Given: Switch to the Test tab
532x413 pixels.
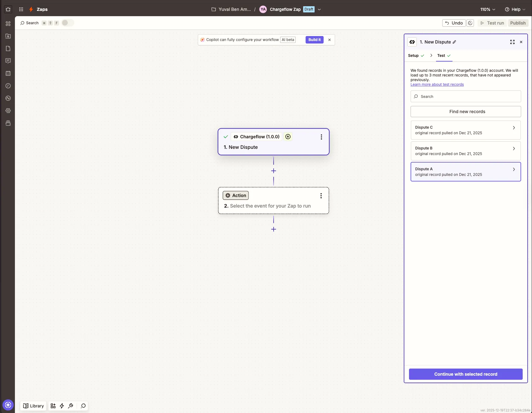Looking at the screenshot, I should 444,56.
